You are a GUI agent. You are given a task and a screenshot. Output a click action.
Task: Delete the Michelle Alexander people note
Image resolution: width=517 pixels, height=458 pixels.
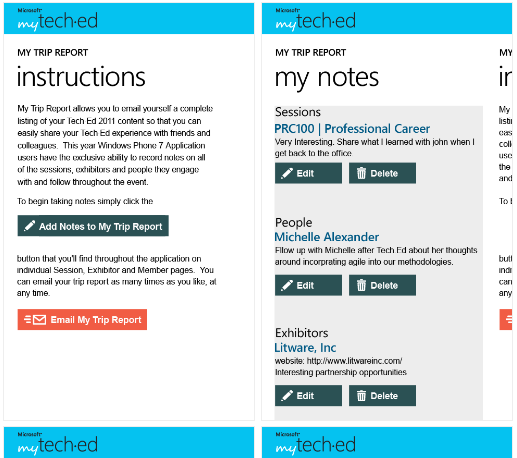(x=382, y=285)
